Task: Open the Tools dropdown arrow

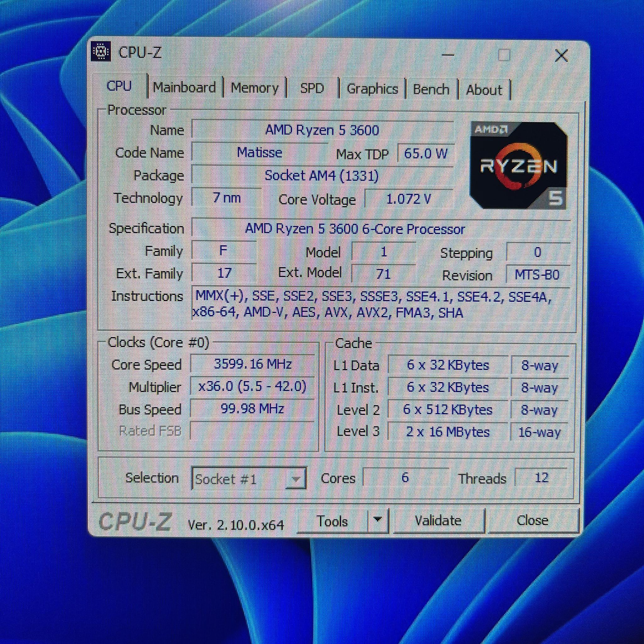Action: click(x=377, y=520)
